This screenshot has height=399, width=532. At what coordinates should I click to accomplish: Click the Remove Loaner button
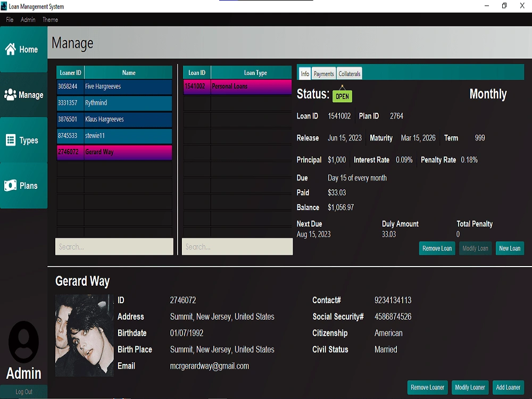tap(428, 387)
